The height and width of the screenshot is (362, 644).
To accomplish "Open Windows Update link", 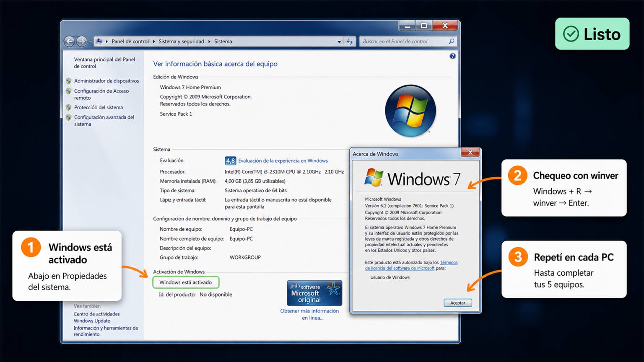I will (92, 321).
